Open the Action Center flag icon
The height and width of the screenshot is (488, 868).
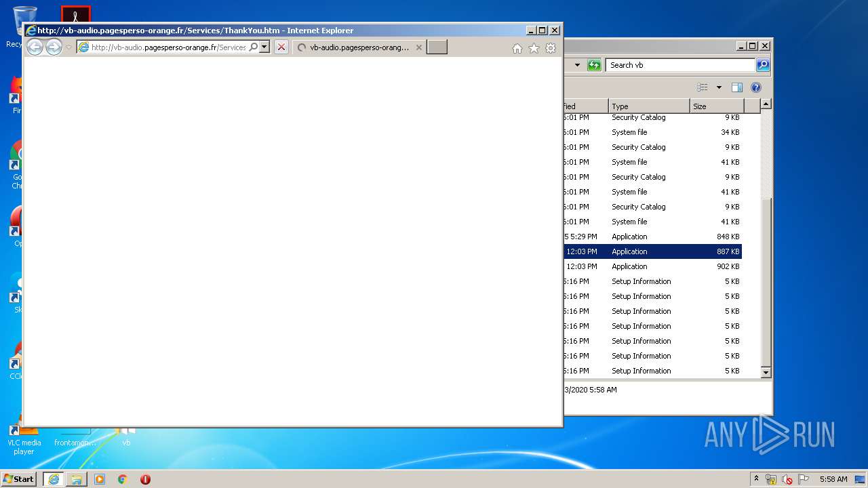(x=804, y=479)
